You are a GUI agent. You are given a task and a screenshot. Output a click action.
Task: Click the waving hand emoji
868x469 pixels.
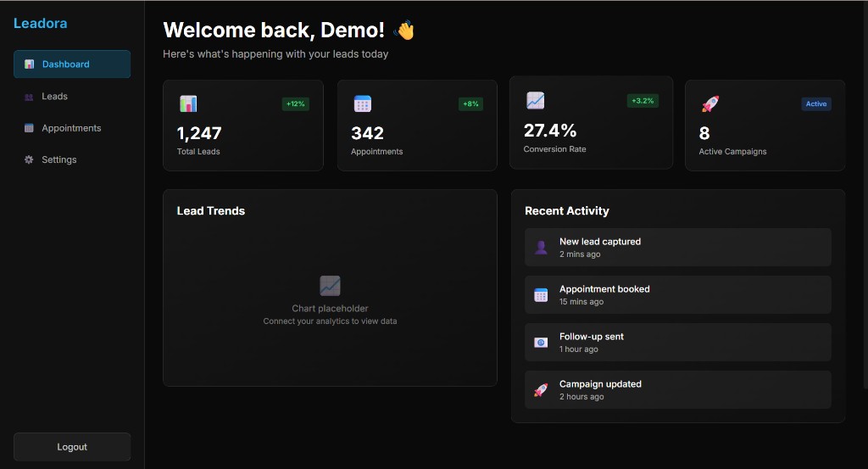(x=404, y=30)
